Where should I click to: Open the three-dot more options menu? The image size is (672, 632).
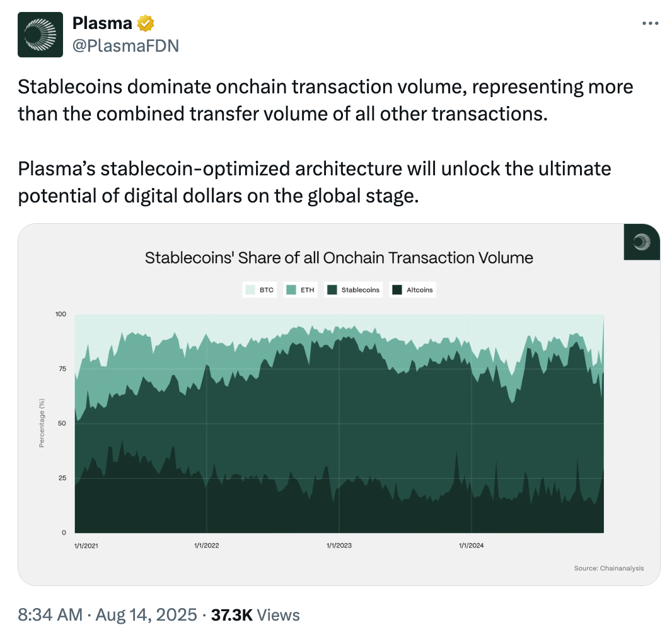[x=650, y=23]
